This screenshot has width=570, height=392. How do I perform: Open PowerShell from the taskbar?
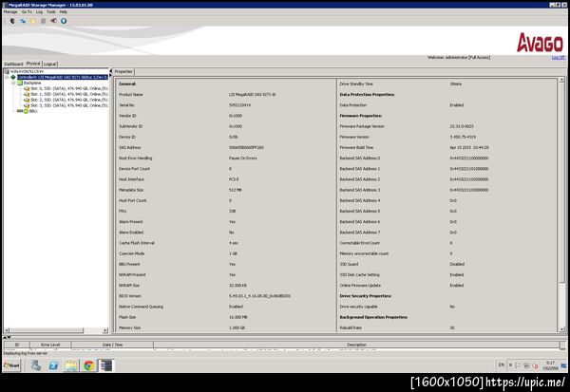coord(53,365)
